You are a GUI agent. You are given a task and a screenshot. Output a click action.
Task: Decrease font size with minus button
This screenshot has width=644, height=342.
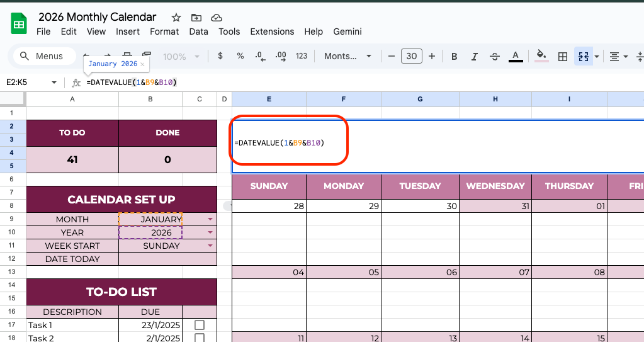click(392, 56)
